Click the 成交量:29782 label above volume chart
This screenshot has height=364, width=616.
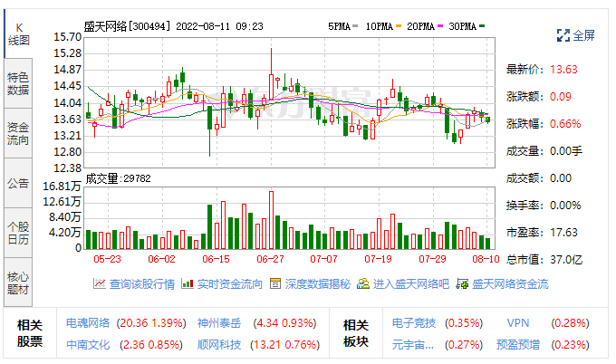coord(119,178)
